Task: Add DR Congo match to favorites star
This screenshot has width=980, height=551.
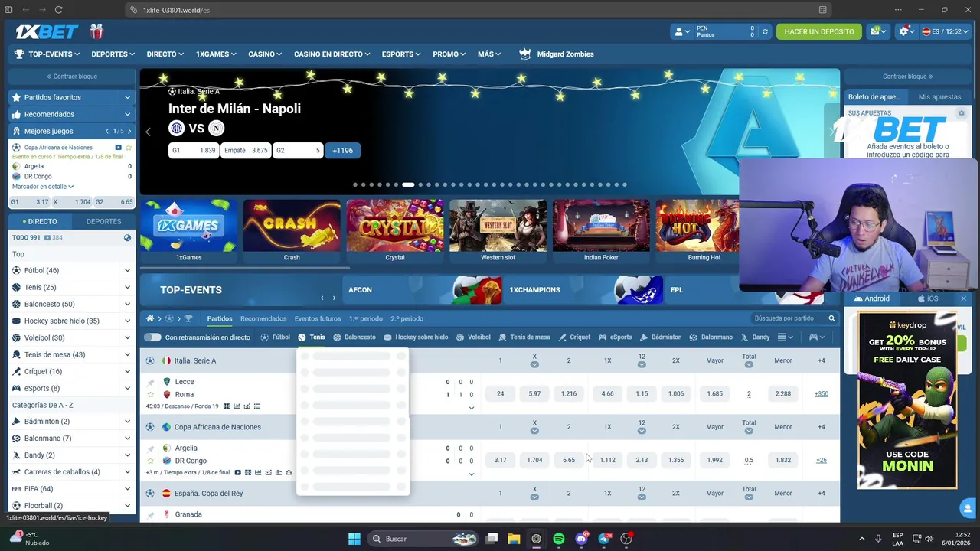Action: click(150, 461)
